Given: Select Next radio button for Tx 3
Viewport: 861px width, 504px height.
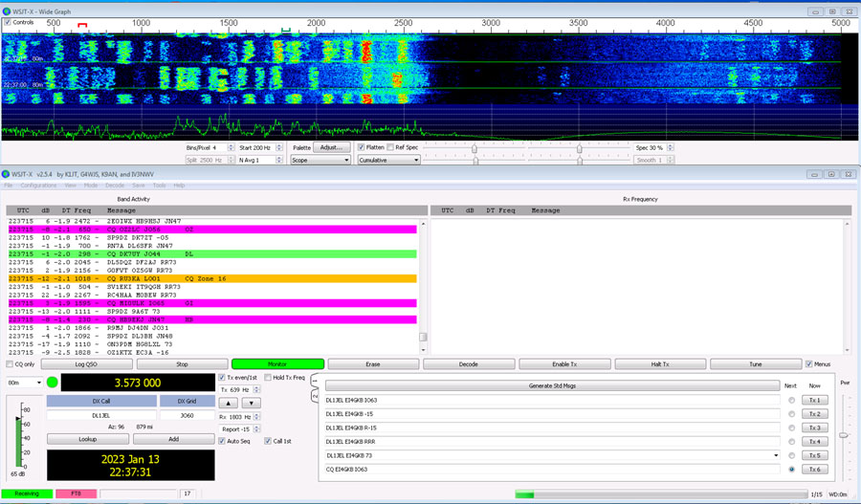Looking at the screenshot, I should click(791, 427).
